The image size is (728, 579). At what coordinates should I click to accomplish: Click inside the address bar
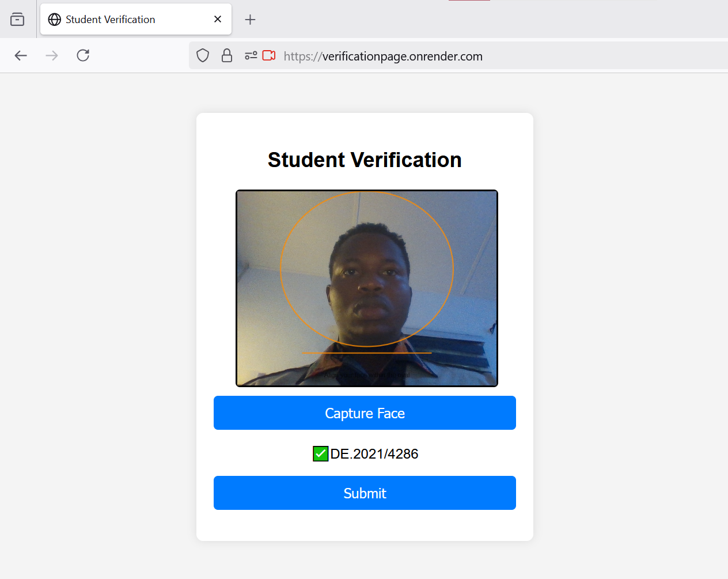tap(403, 56)
